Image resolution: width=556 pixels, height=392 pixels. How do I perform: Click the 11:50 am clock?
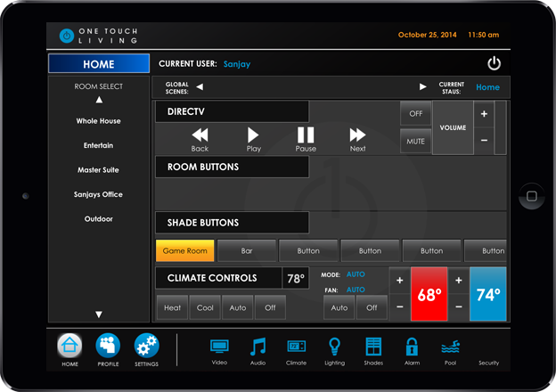tap(483, 35)
